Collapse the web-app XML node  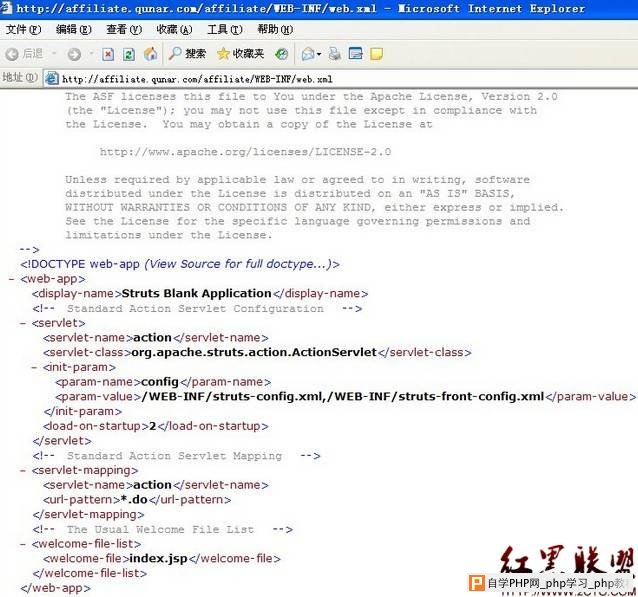click(x=11, y=279)
